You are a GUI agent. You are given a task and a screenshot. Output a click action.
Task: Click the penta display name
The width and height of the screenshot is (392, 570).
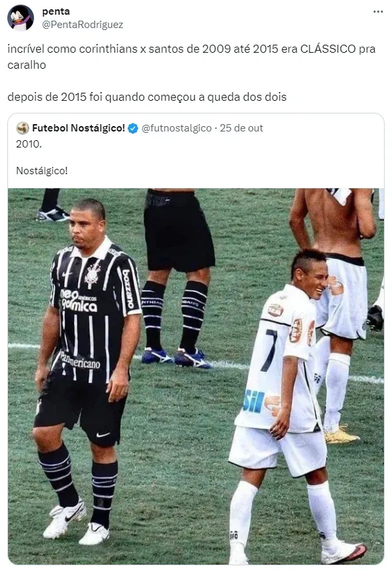pyautogui.click(x=56, y=11)
